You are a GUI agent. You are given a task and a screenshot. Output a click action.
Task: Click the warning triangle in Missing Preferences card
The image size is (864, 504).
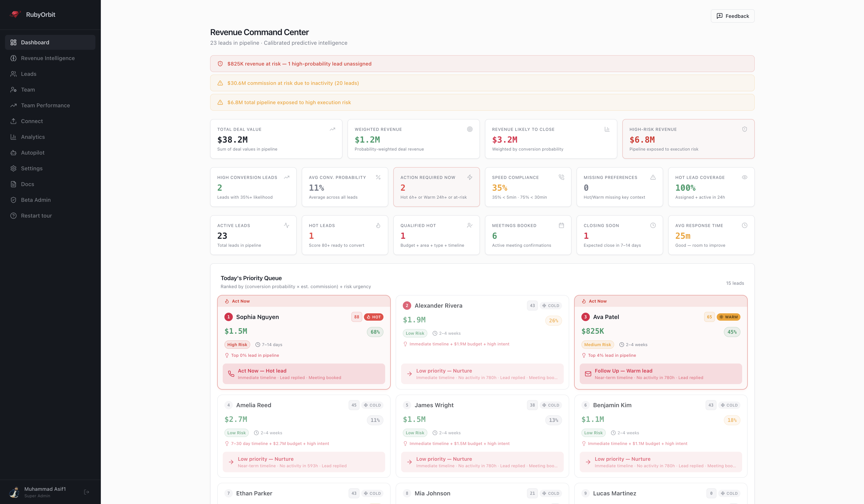click(653, 177)
